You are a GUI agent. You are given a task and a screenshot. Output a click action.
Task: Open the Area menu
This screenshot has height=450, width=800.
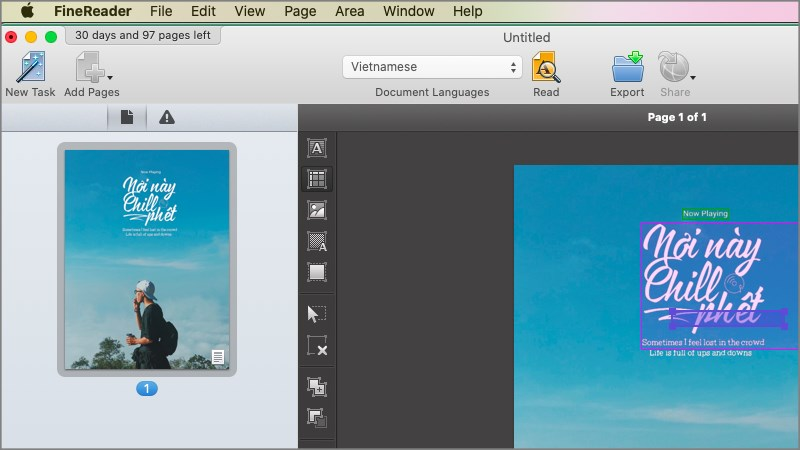point(350,11)
